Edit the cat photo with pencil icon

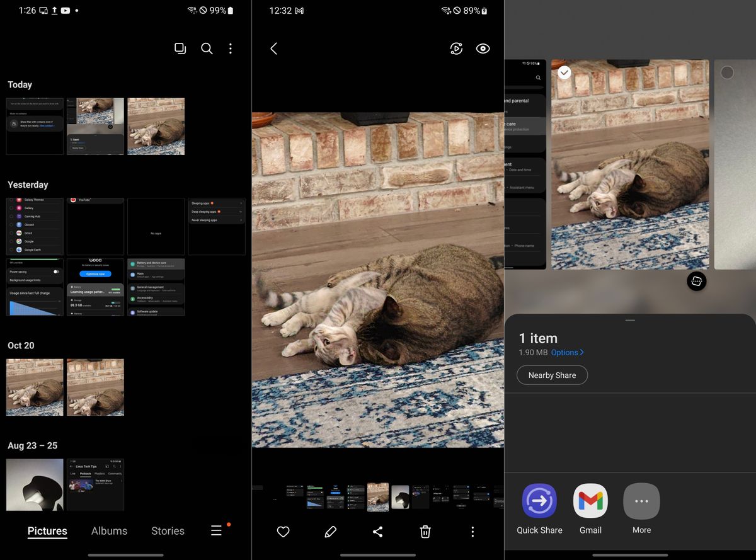pos(330,532)
